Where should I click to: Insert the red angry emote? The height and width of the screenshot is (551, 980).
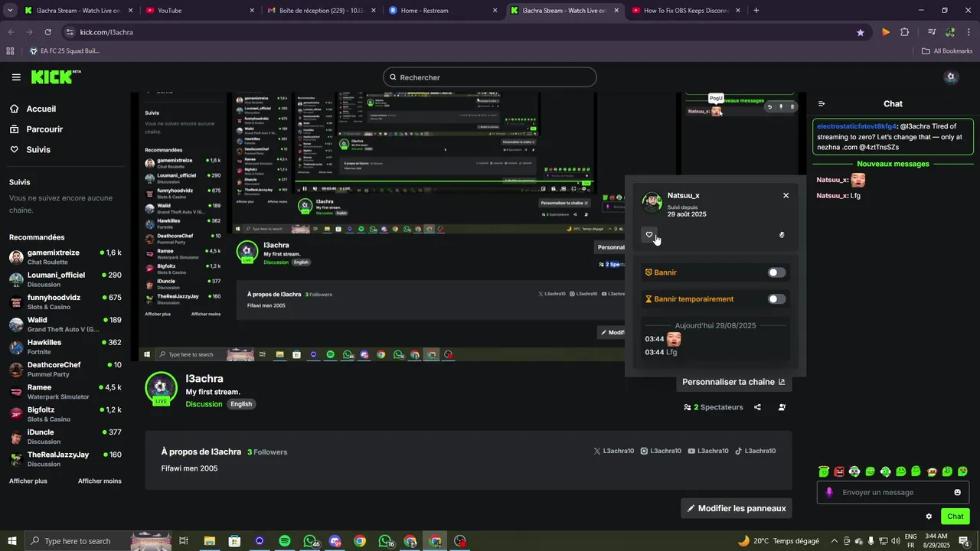tap(839, 471)
